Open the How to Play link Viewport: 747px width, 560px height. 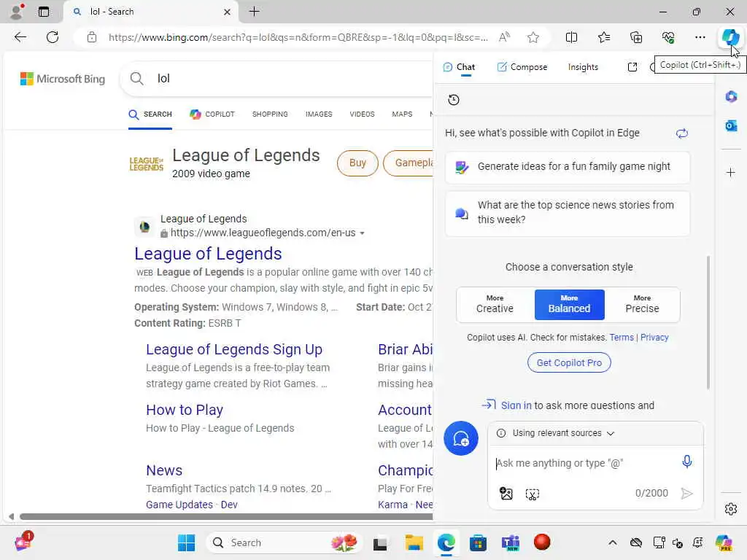(x=185, y=410)
